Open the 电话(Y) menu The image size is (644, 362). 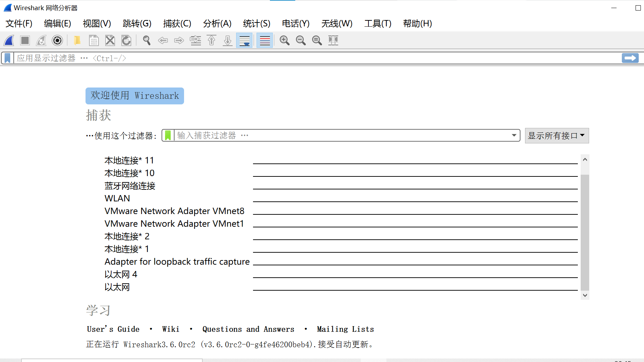(x=296, y=24)
